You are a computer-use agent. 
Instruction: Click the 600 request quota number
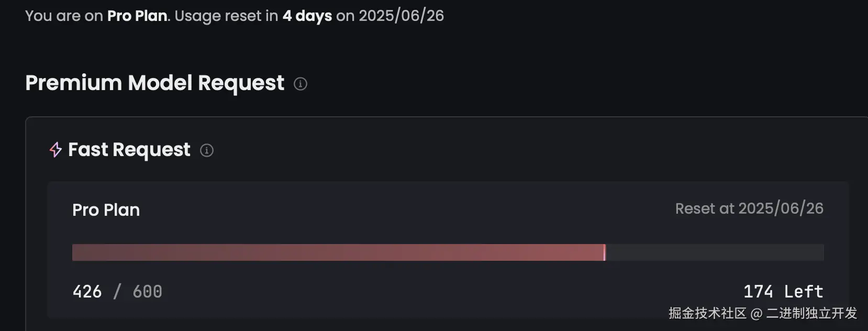pyautogui.click(x=147, y=292)
